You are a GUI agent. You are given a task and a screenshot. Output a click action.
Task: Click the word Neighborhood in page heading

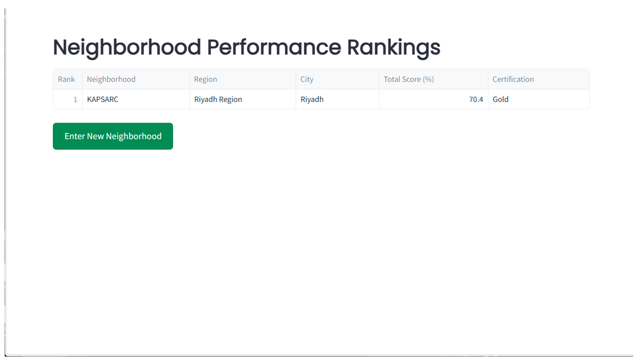pos(127,48)
